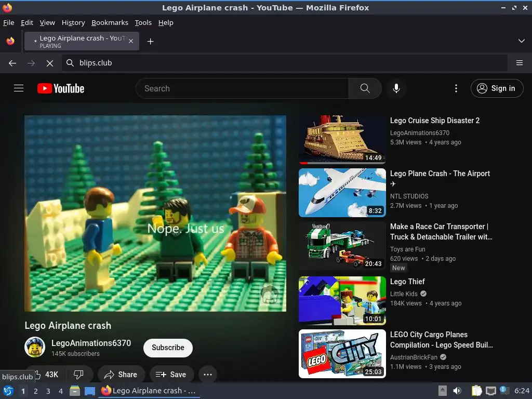This screenshot has height=399, width=532.
Task: Open Firefox View pinned icon
Action: [x=10, y=41]
